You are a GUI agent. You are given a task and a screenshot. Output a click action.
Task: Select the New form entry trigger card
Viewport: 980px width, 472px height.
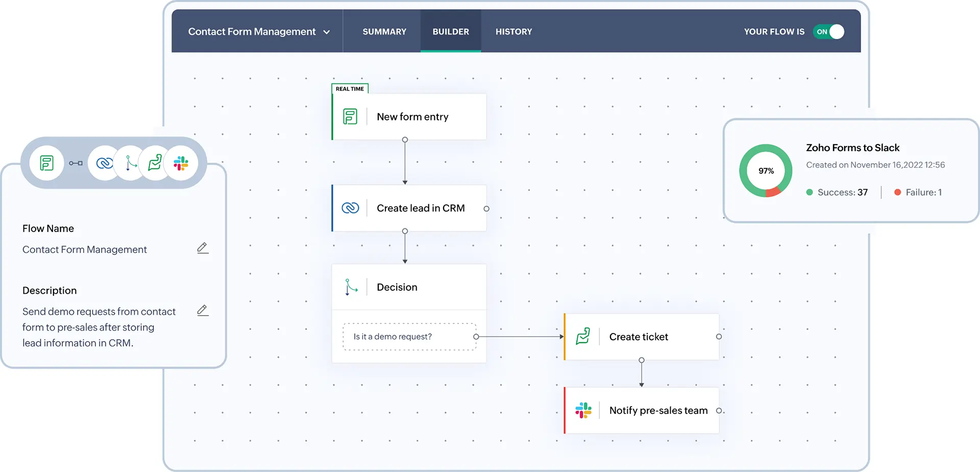pyautogui.click(x=409, y=116)
